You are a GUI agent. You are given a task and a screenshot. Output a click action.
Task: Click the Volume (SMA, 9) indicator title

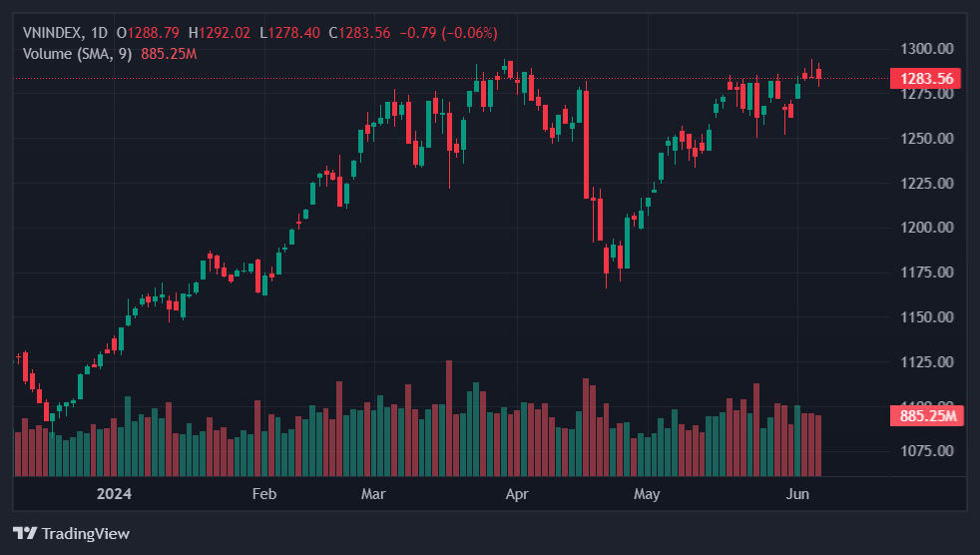(78, 53)
